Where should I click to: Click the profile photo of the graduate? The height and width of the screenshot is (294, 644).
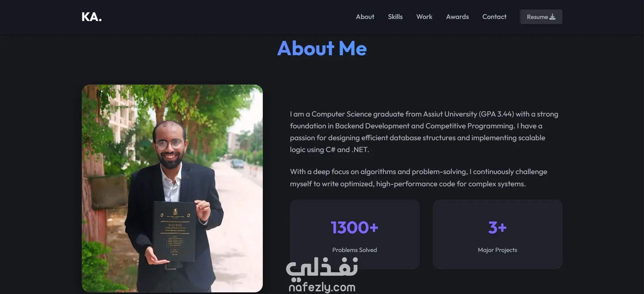172,188
